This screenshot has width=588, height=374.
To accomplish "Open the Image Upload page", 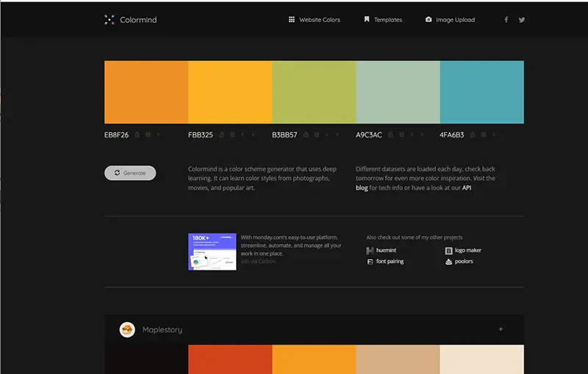I will click(x=449, y=20).
